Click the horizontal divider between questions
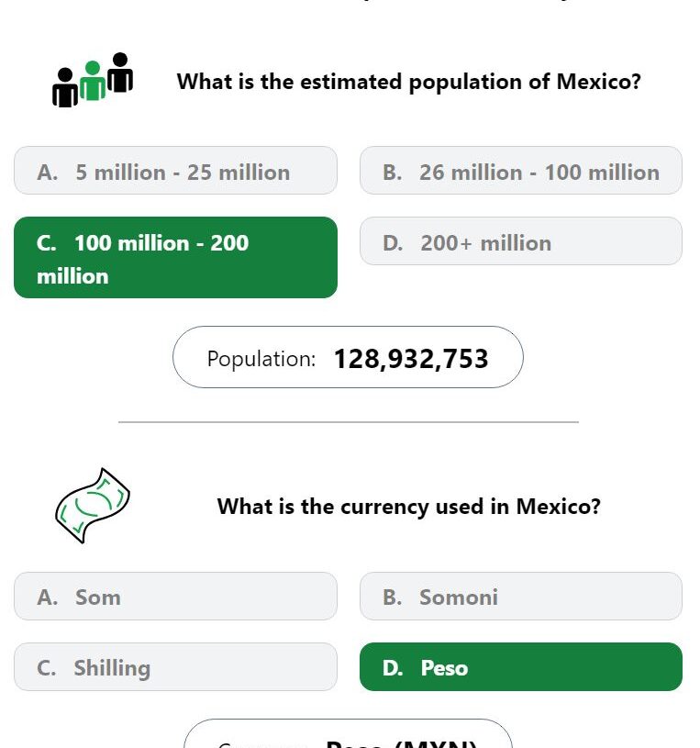 pyautogui.click(x=349, y=421)
